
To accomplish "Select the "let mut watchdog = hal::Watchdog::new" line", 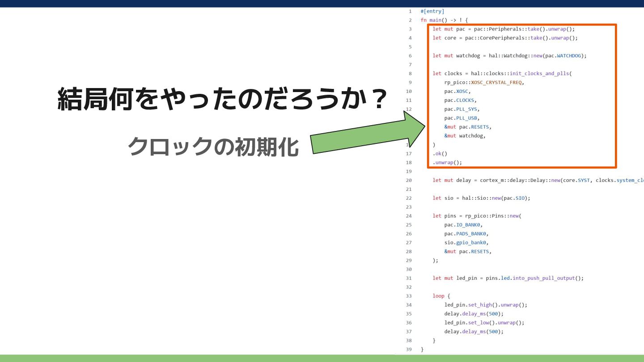I will 509,56.
